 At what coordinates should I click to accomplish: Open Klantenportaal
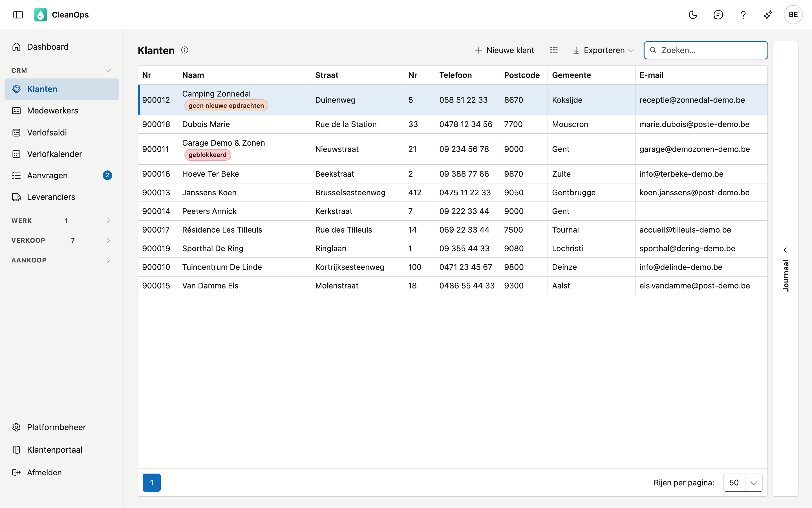point(62,450)
